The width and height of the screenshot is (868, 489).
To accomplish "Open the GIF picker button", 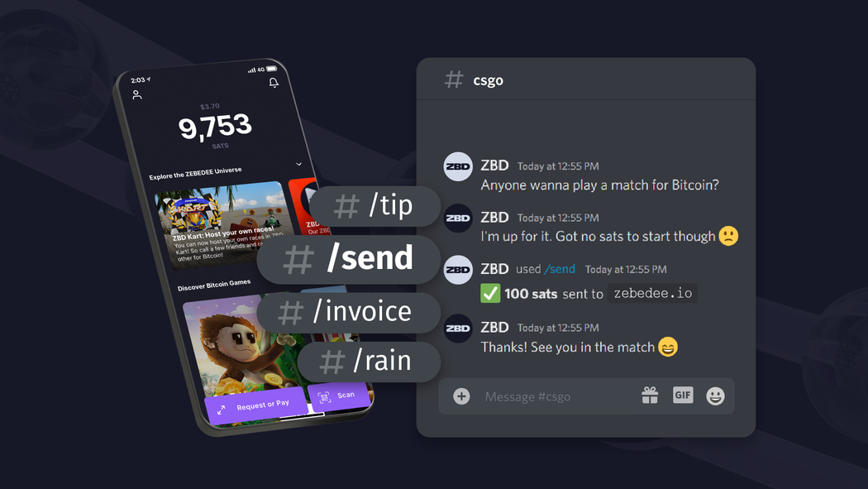I will [x=683, y=395].
